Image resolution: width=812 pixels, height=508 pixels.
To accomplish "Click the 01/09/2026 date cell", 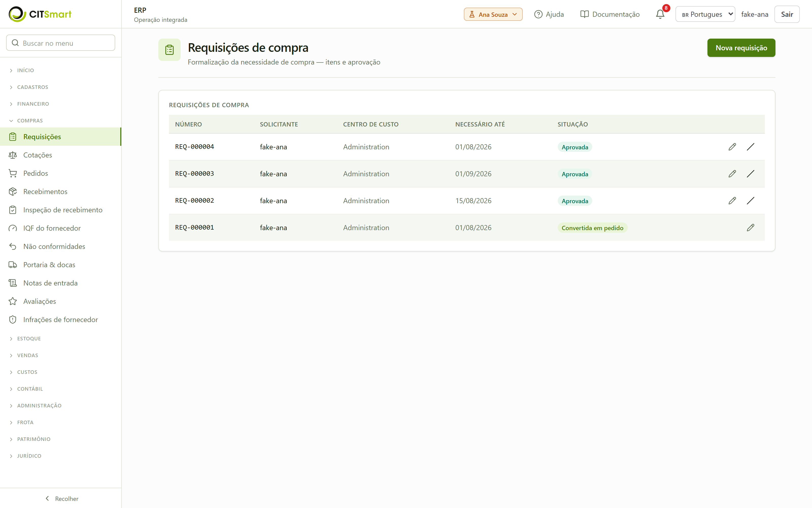I will [x=473, y=174].
